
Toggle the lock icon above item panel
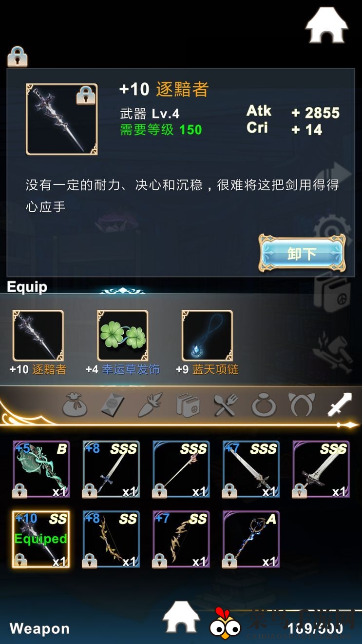[17, 57]
